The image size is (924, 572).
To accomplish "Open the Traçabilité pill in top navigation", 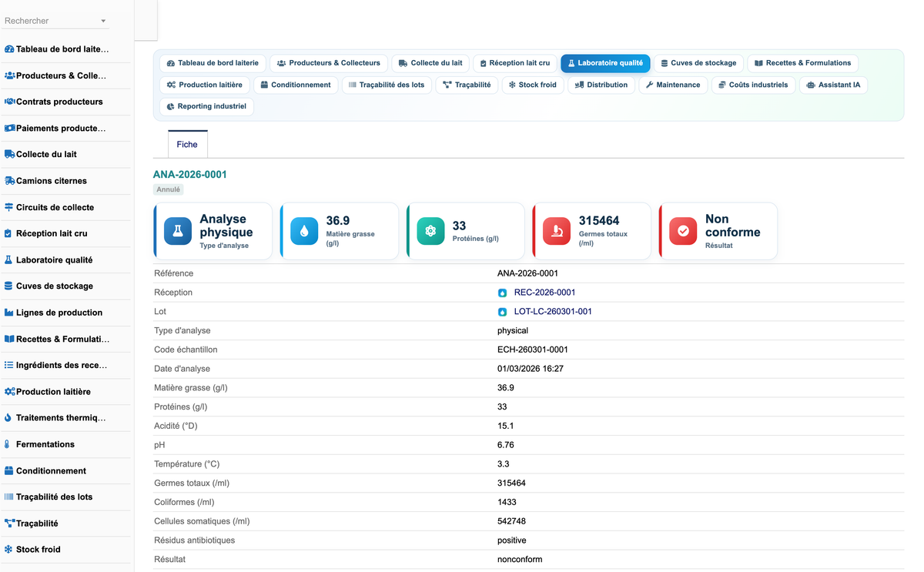I will coord(467,85).
